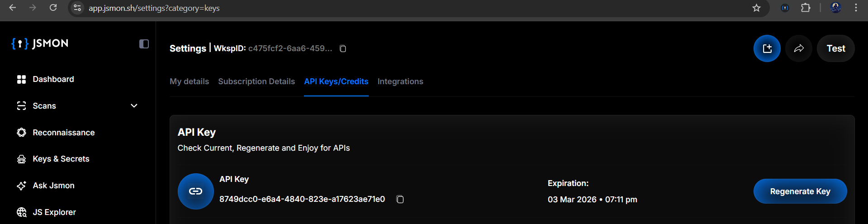
Task: Go to Keys & Secrets page
Action: point(61,159)
